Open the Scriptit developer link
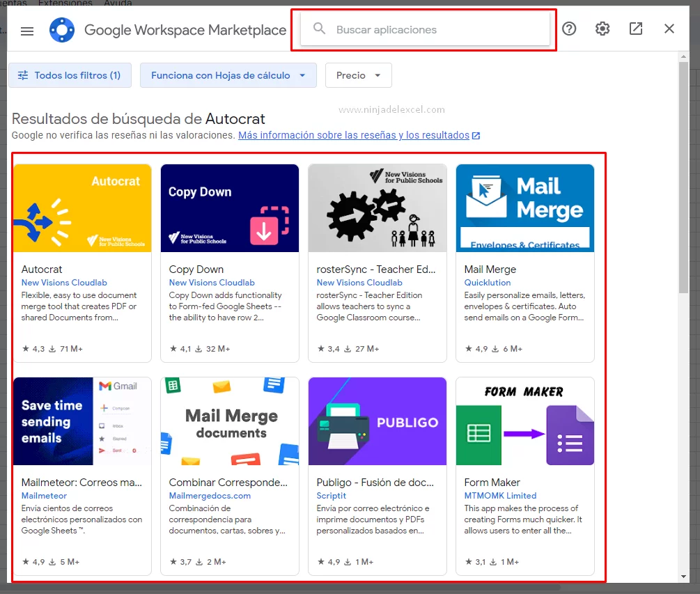 pos(332,496)
